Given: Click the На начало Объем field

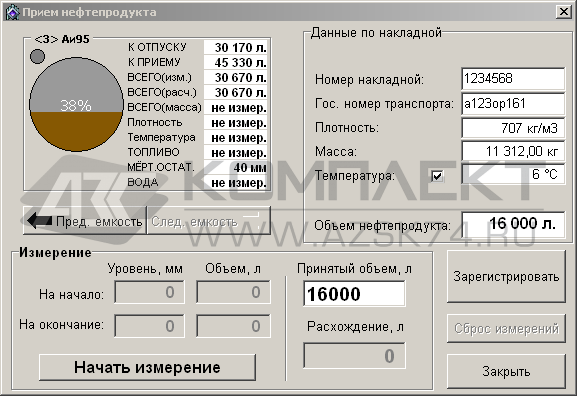Looking at the screenshot, I should pyautogui.click(x=233, y=292).
